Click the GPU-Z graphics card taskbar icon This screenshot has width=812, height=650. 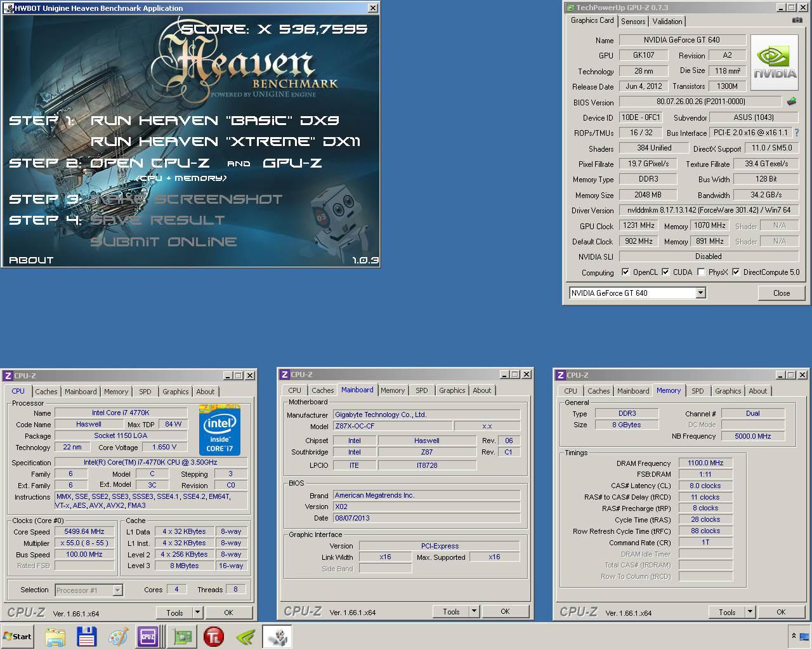pyautogui.click(x=183, y=636)
